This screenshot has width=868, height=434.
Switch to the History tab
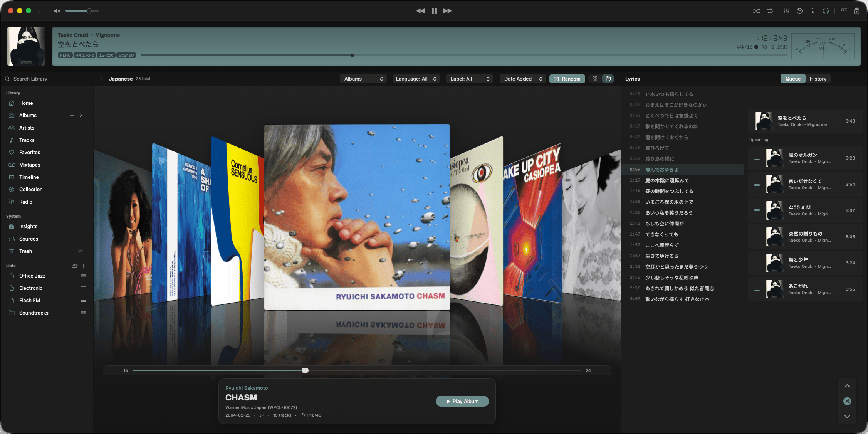point(818,79)
